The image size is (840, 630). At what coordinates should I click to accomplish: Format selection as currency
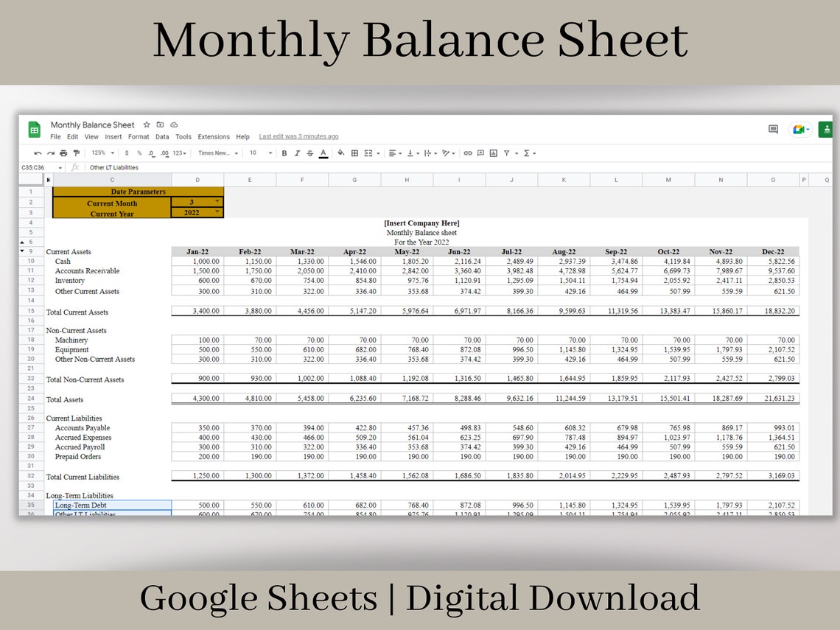126,153
